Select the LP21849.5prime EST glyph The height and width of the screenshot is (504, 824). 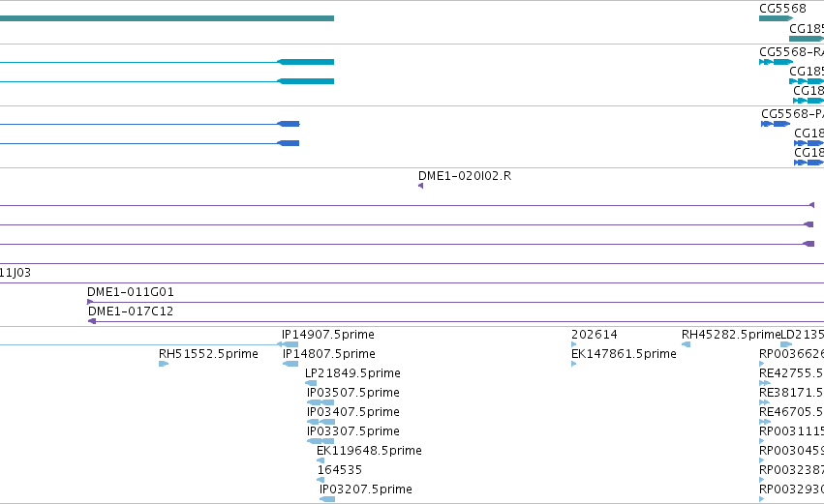pos(311,383)
